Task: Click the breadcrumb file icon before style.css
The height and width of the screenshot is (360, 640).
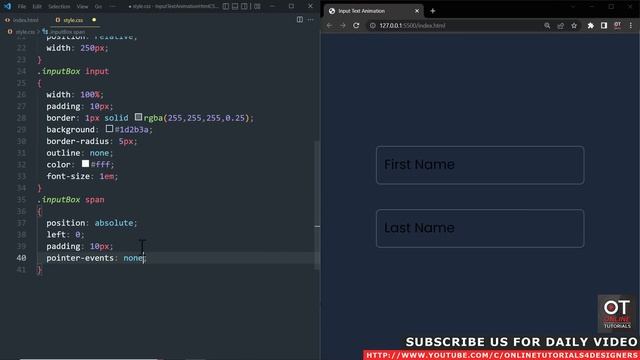Action: 10,32
